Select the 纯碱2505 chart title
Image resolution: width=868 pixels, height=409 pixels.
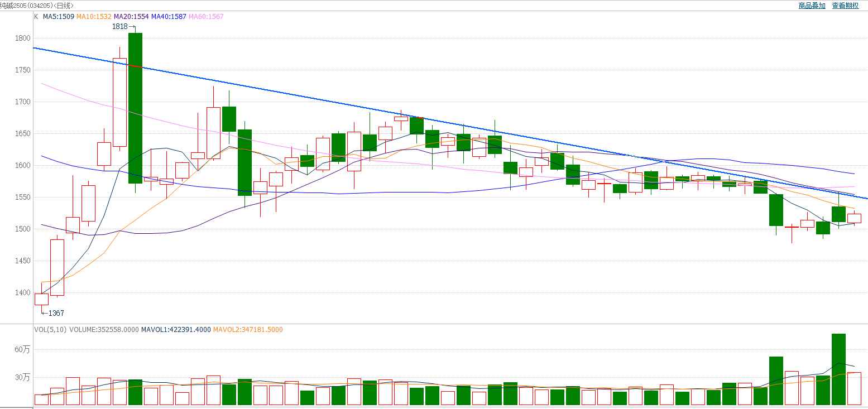point(37,5)
